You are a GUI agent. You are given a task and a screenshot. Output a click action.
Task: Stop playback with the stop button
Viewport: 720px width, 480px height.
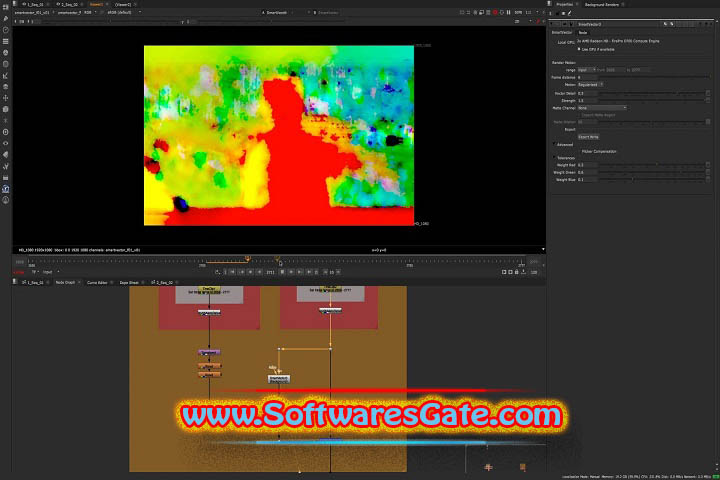click(x=282, y=272)
